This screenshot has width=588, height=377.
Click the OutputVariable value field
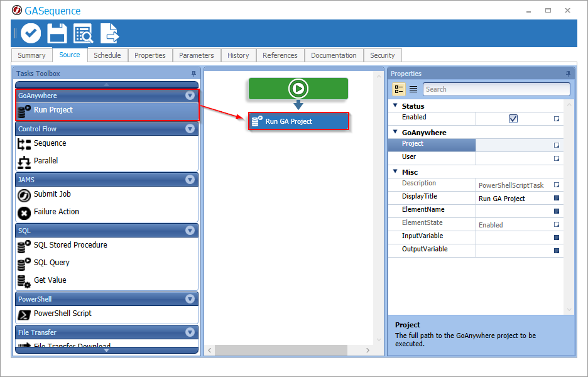(x=513, y=251)
